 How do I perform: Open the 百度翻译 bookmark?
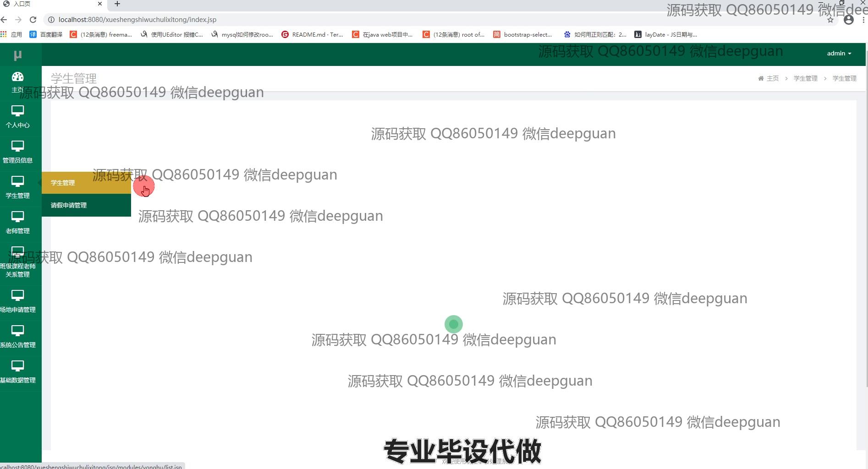[x=46, y=34]
